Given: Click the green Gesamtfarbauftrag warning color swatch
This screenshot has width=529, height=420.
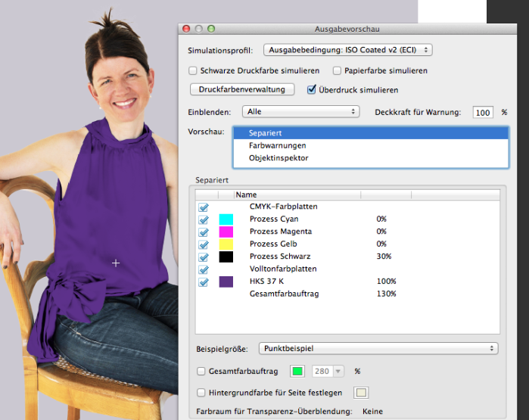Looking at the screenshot, I should click(x=297, y=372).
